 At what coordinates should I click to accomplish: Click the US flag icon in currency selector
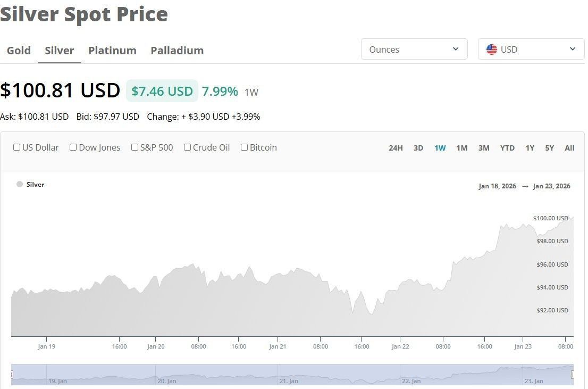(491, 49)
